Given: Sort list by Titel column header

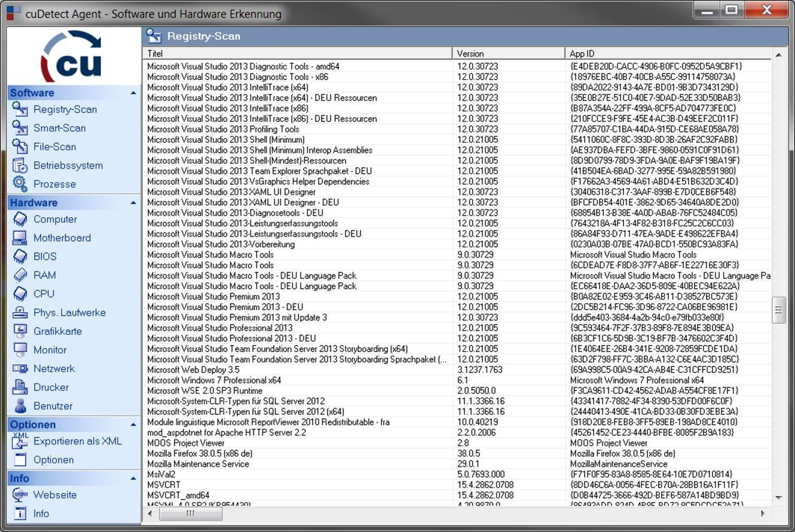Looking at the screenshot, I should [298, 54].
